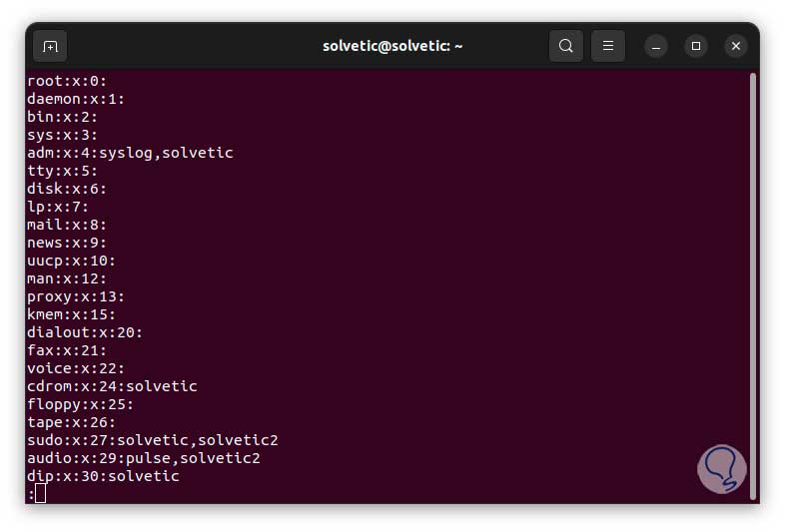Image resolution: width=785 pixels, height=532 pixels.
Task: Click the dip:x:30:solvetic entry
Action: click(103, 476)
